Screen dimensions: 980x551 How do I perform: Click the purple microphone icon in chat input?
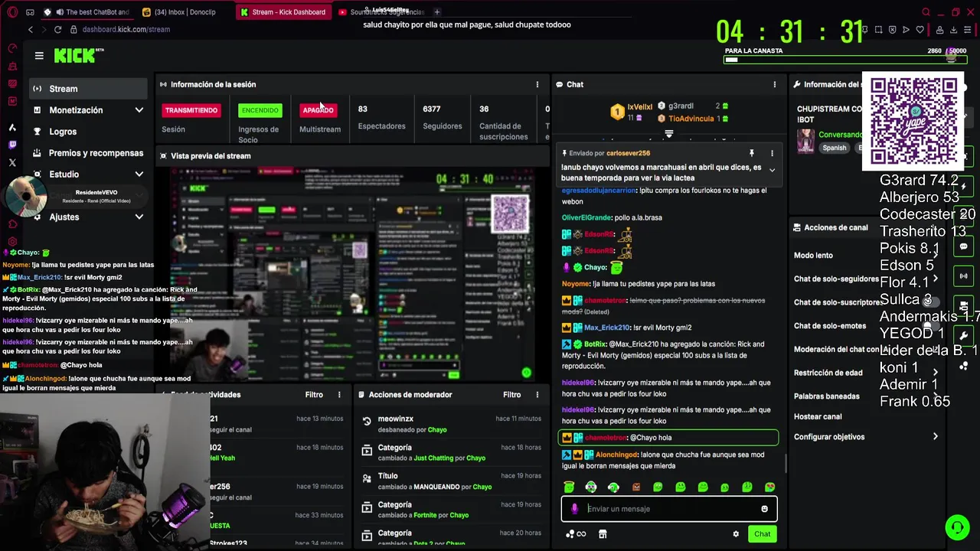click(574, 509)
